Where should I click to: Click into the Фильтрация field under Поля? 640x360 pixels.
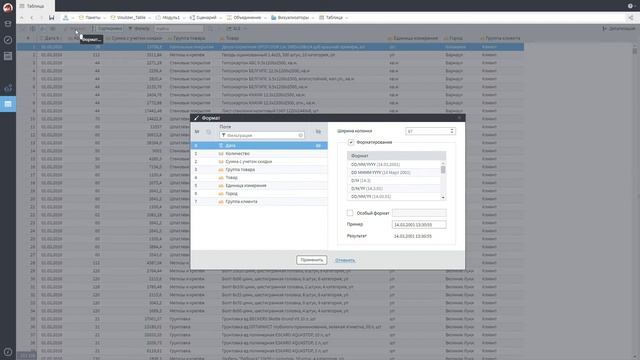click(261, 135)
